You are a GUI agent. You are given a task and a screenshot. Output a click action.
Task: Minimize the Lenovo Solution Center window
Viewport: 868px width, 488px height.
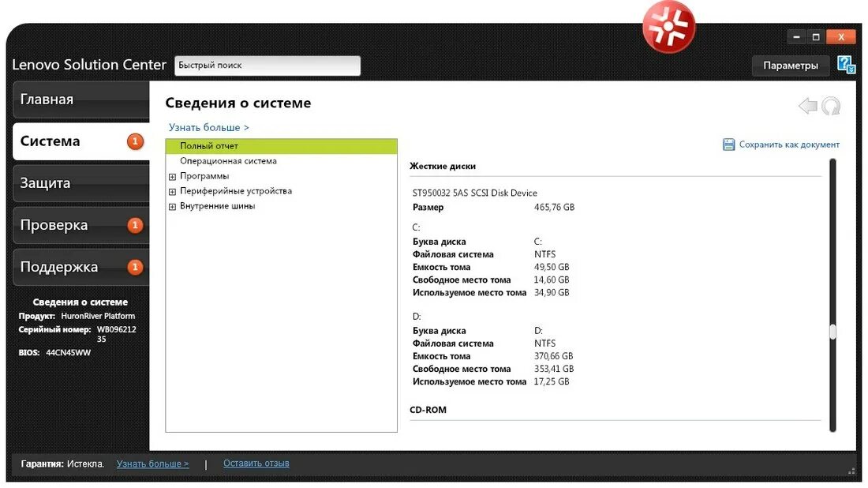pyautogui.click(x=797, y=37)
